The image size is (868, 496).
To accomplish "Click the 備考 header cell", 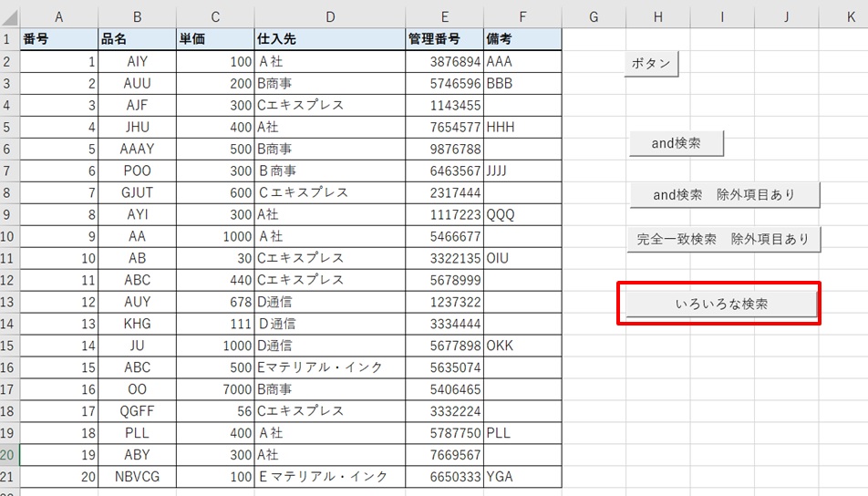I will [x=522, y=39].
